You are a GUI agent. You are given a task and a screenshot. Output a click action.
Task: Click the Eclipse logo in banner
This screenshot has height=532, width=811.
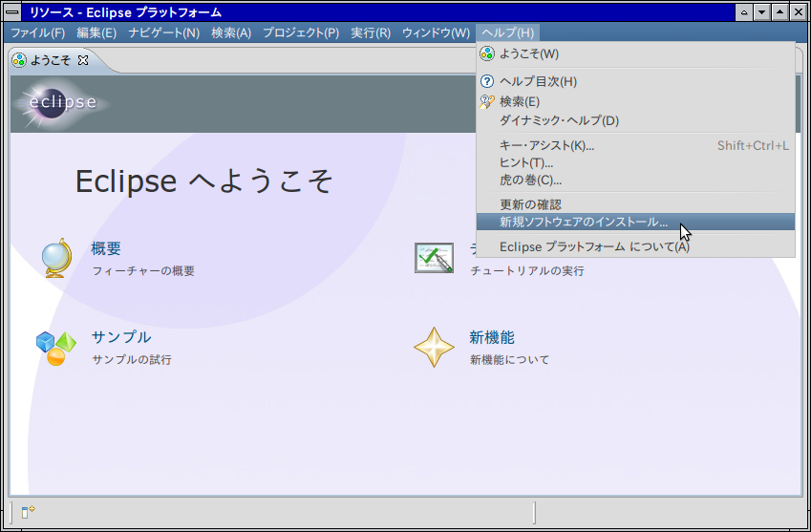click(61, 103)
